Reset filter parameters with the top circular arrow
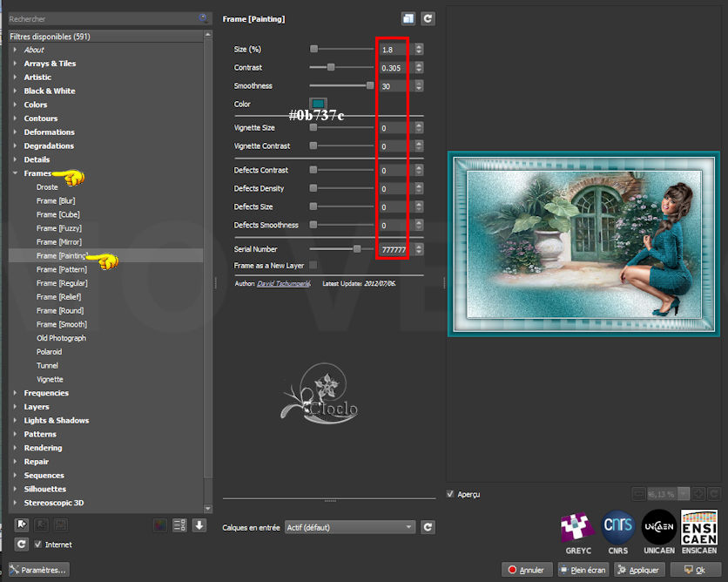The image size is (728, 582). (x=428, y=18)
